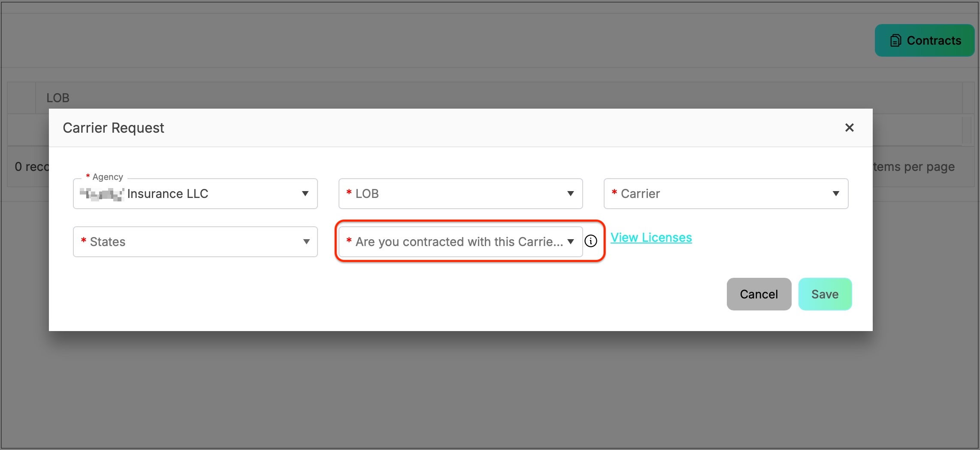
Task: Click the document icon on Contracts button
Action: [895, 40]
